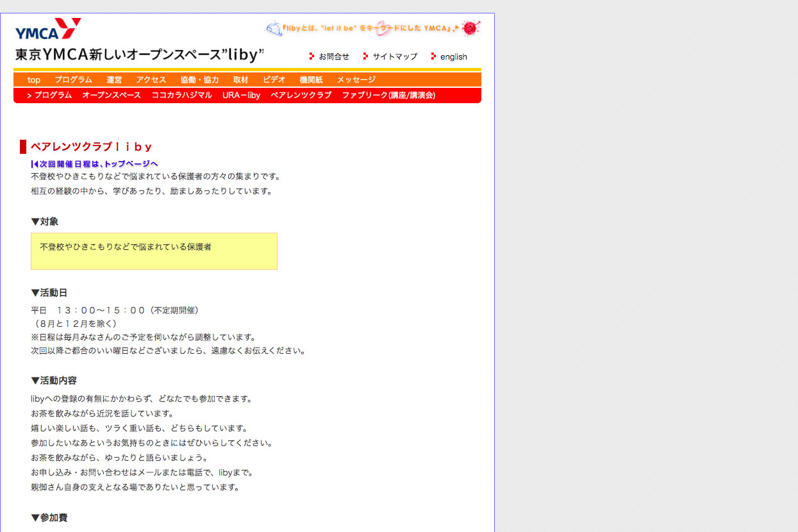The width and height of the screenshot is (798, 532).
Task: Click the YMCA logo
Action: [49, 29]
